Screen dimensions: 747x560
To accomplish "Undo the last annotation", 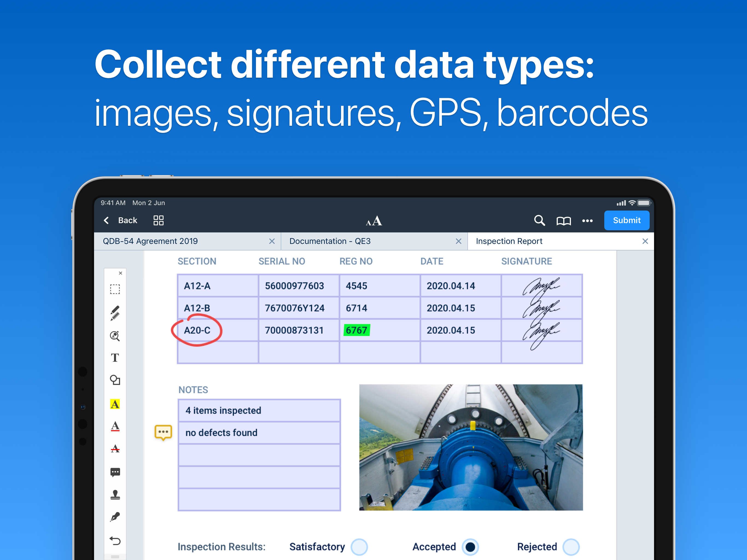I will pos(115,541).
